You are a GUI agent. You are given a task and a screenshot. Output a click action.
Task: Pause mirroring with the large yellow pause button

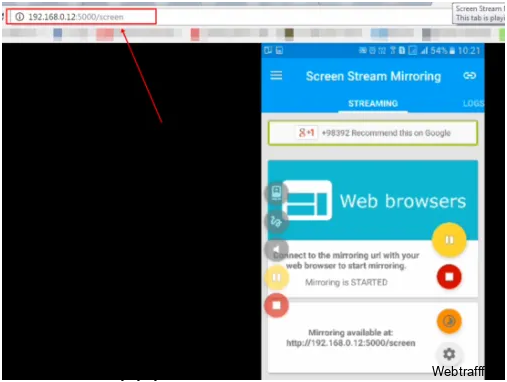(x=449, y=240)
